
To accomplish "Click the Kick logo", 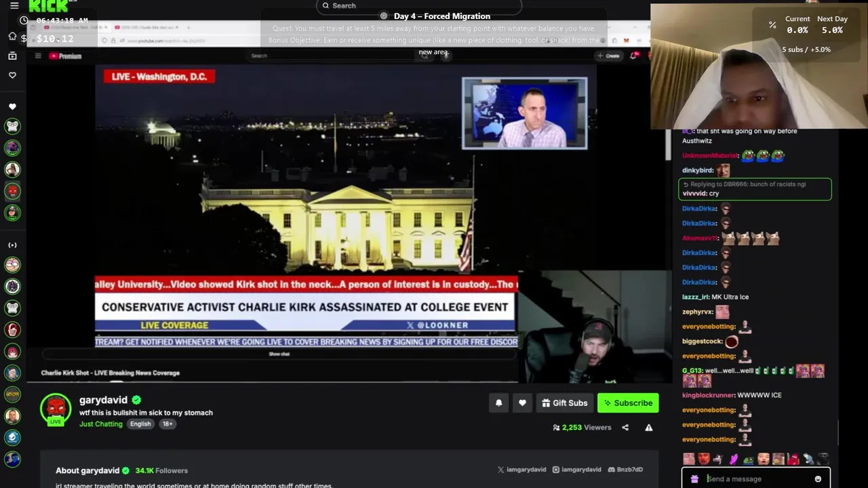I will [48, 5].
